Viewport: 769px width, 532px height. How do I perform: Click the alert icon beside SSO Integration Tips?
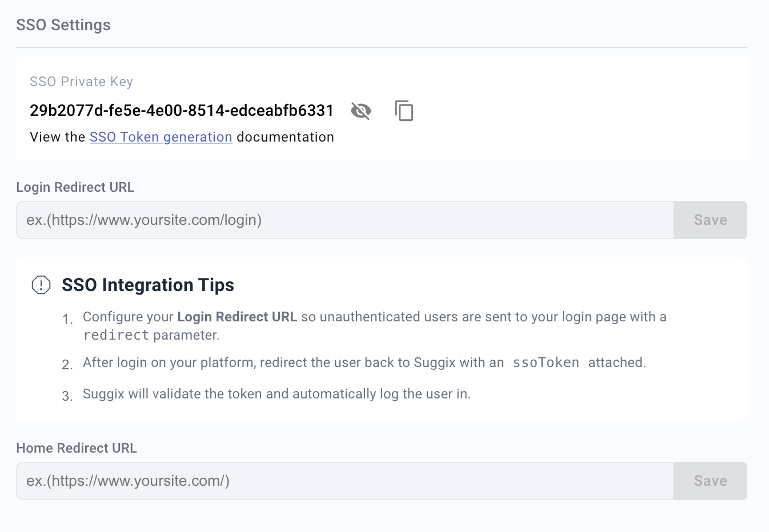41,285
